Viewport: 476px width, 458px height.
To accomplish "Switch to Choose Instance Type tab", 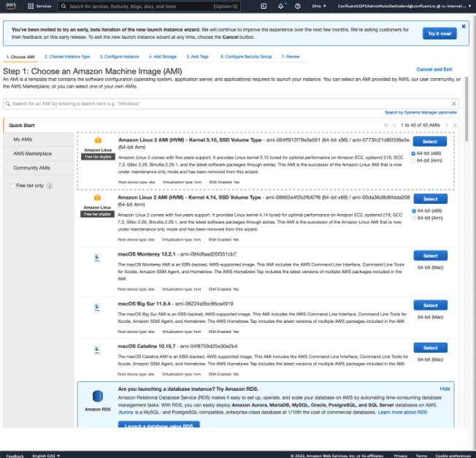I will click(67, 57).
